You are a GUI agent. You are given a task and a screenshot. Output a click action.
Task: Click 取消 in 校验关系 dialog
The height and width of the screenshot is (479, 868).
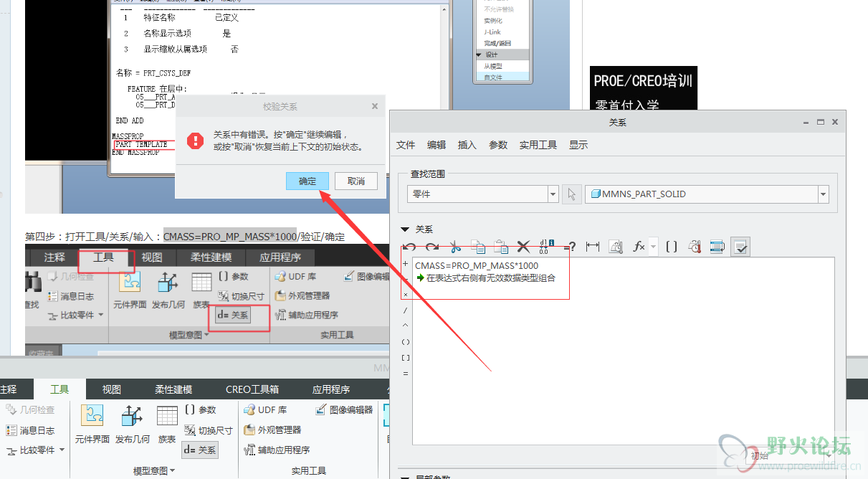[356, 181]
